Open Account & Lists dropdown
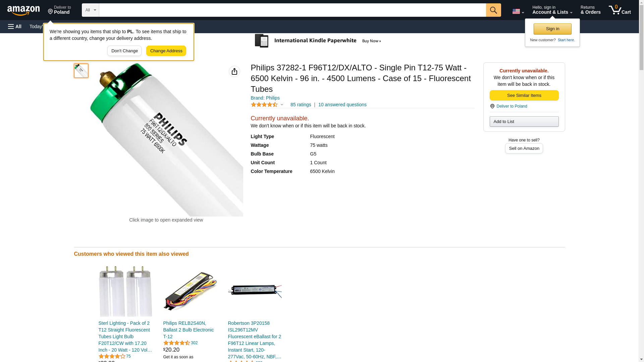The image size is (644, 362). [x=552, y=10]
